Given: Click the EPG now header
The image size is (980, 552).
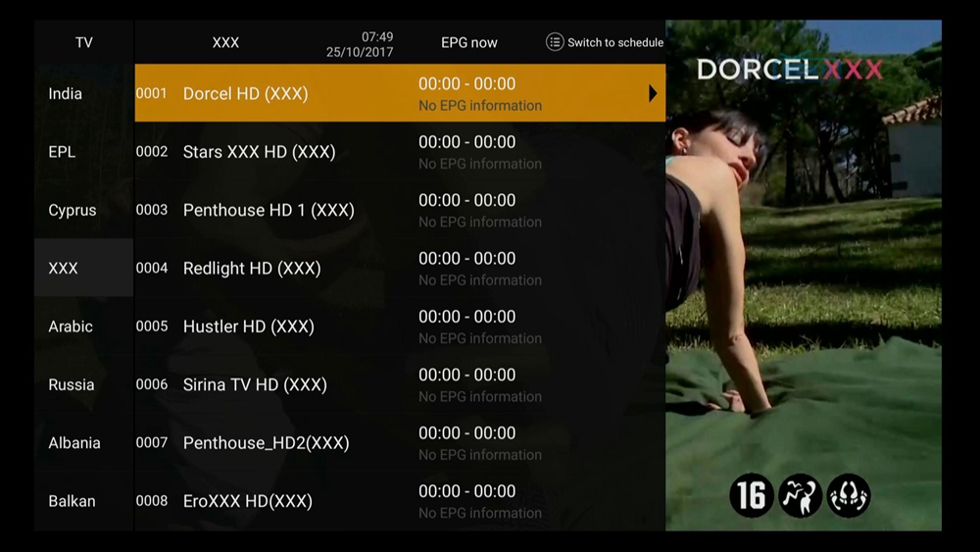Looking at the screenshot, I should 469,42.
